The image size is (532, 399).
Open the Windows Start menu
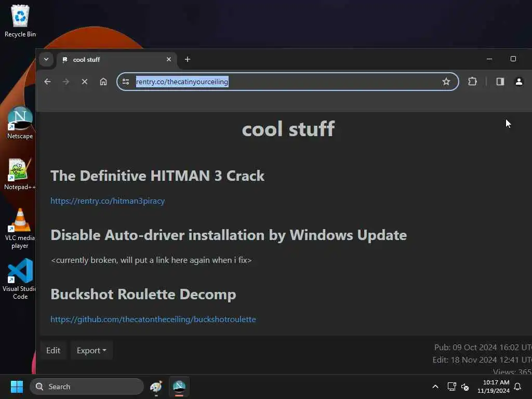17,387
